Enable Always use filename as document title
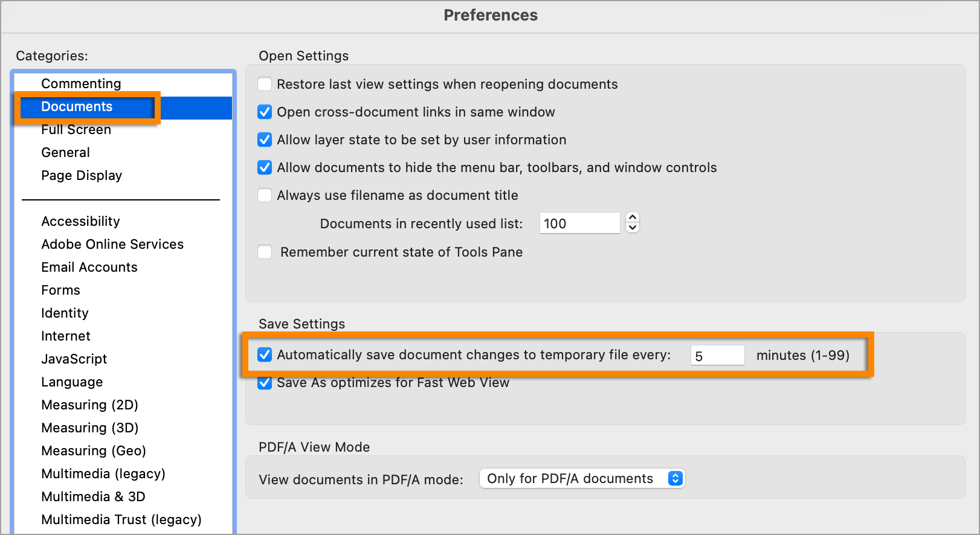 [265, 195]
